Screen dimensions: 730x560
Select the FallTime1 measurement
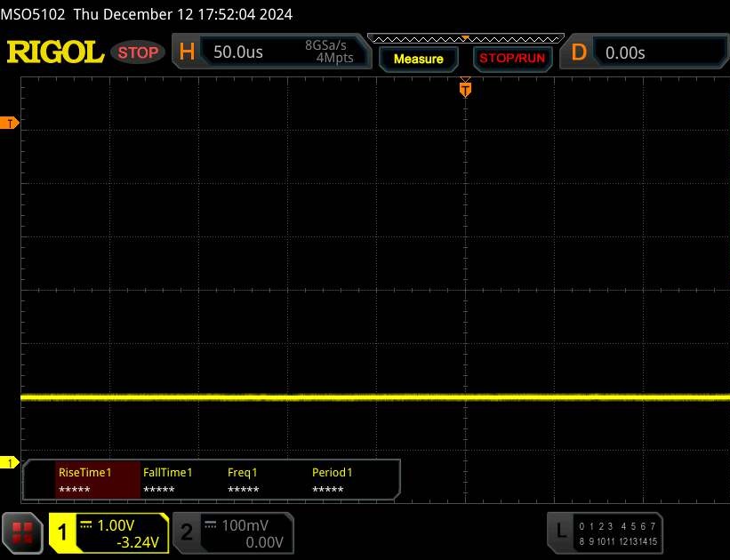click(167, 480)
